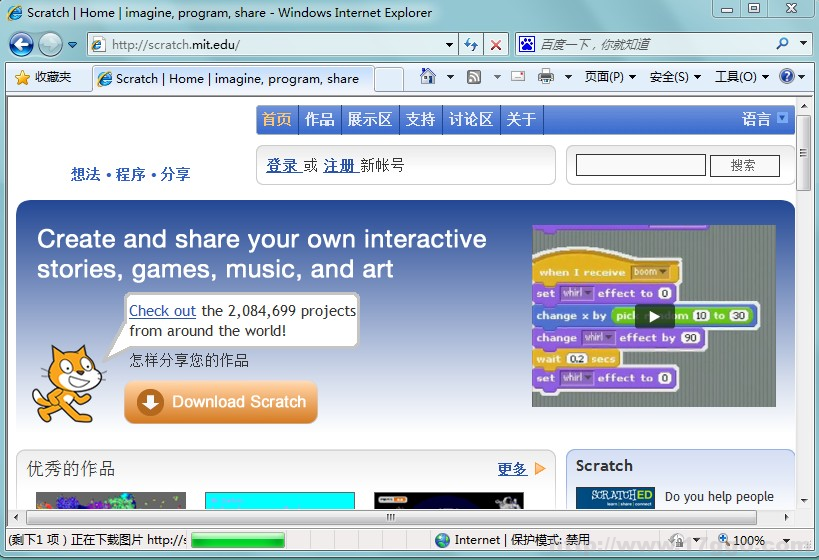Click the 登录 login link

tap(282, 165)
